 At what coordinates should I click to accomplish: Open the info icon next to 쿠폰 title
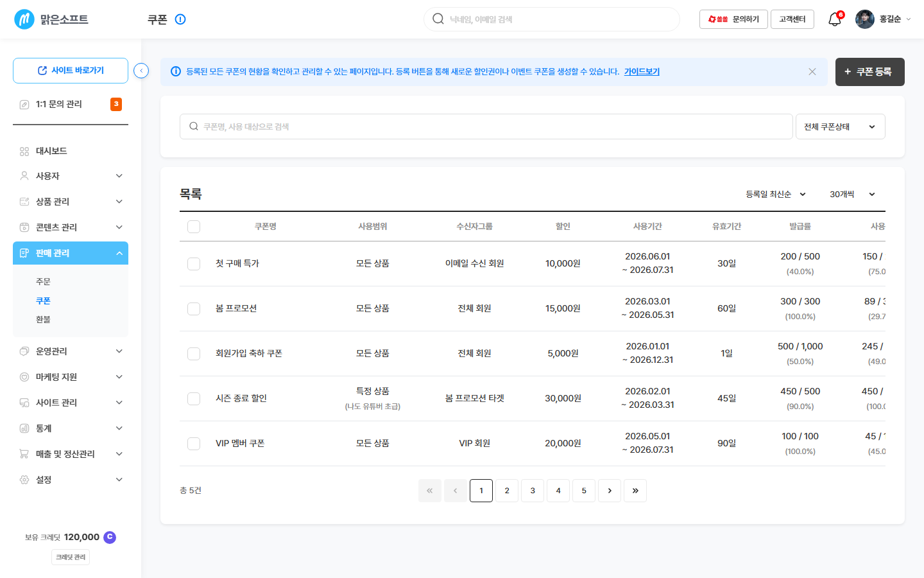(x=180, y=19)
